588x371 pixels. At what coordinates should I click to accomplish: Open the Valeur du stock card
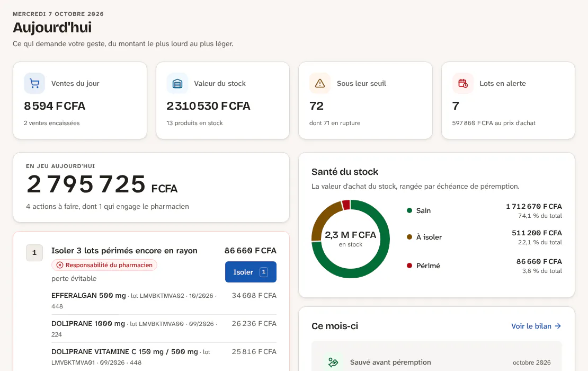(222, 101)
